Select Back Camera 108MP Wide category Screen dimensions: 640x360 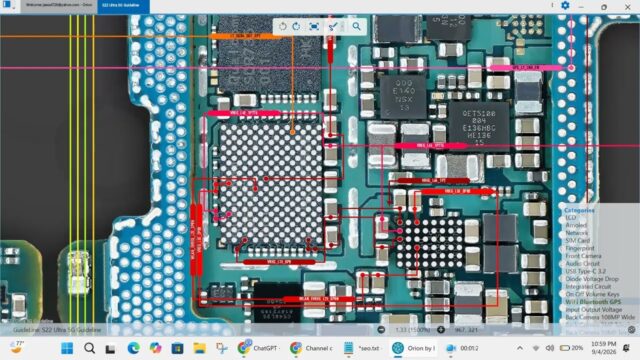(x=600, y=317)
